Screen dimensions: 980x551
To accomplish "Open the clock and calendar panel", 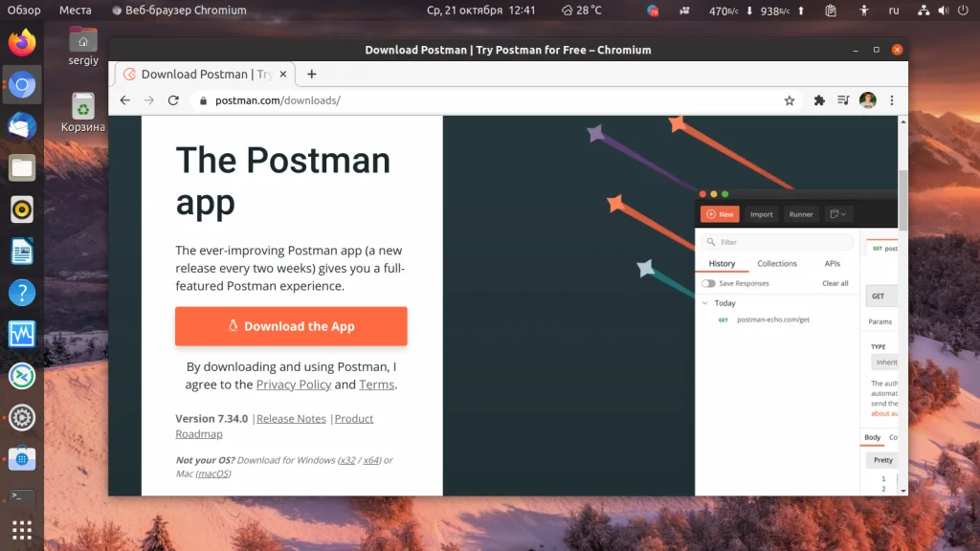I will (480, 10).
